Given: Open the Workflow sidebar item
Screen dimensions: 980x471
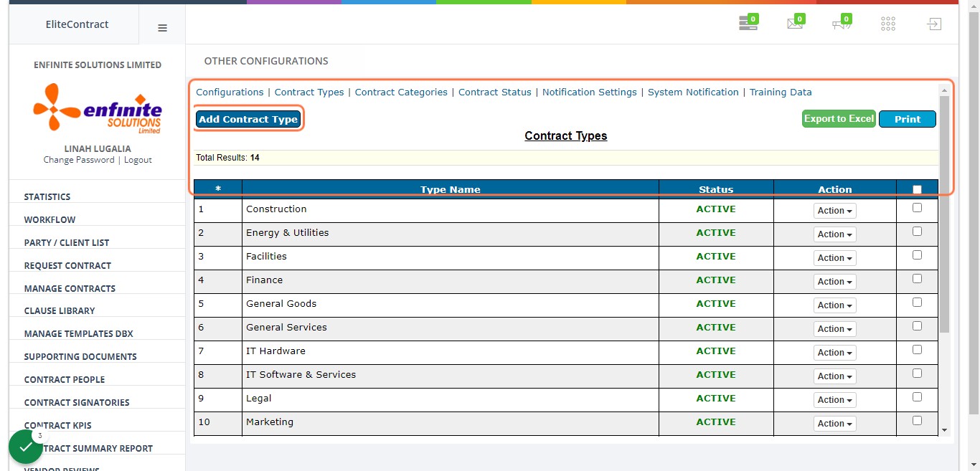Looking at the screenshot, I should (x=50, y=220).
